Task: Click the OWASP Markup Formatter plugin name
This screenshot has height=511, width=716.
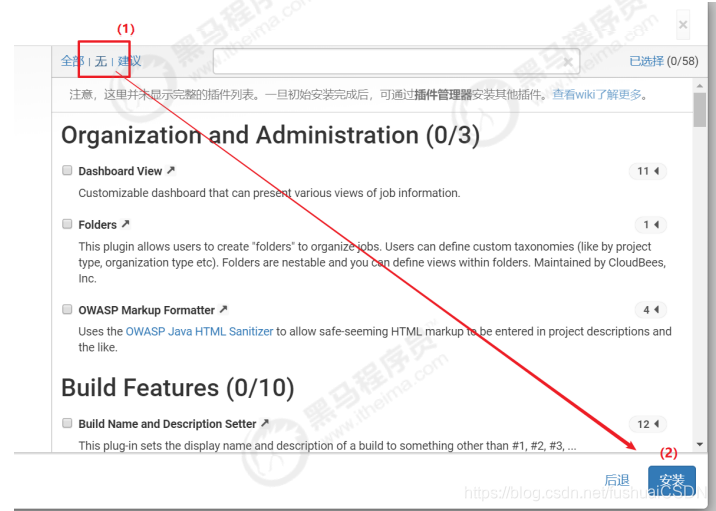Action: pyautogui.click(x=147, y=310)
